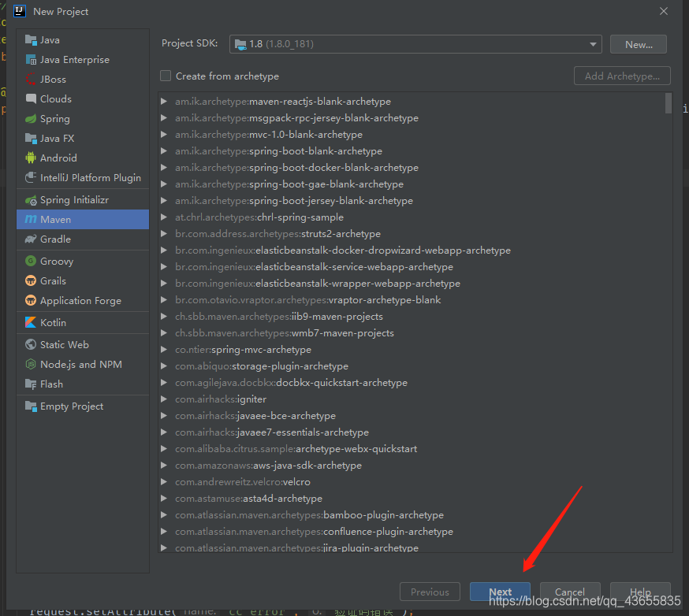Select Empty Project label
This screenshot has width=689, height=616.
[x=72, y=406]
